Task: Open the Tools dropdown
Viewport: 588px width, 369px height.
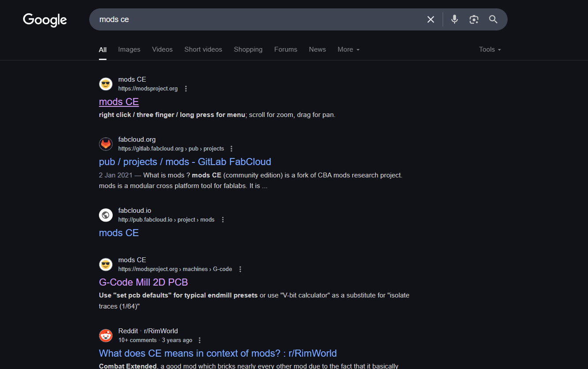Action: coord(490,49)
